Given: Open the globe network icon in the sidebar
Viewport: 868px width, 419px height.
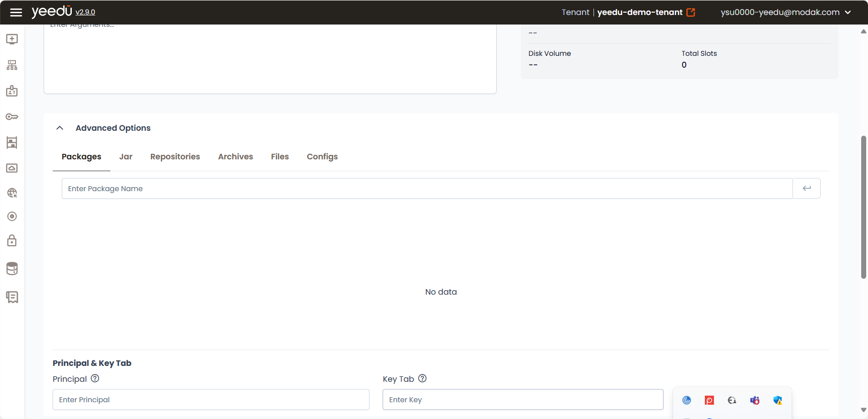Looking at the screenshot, I should tap(12, 193).
